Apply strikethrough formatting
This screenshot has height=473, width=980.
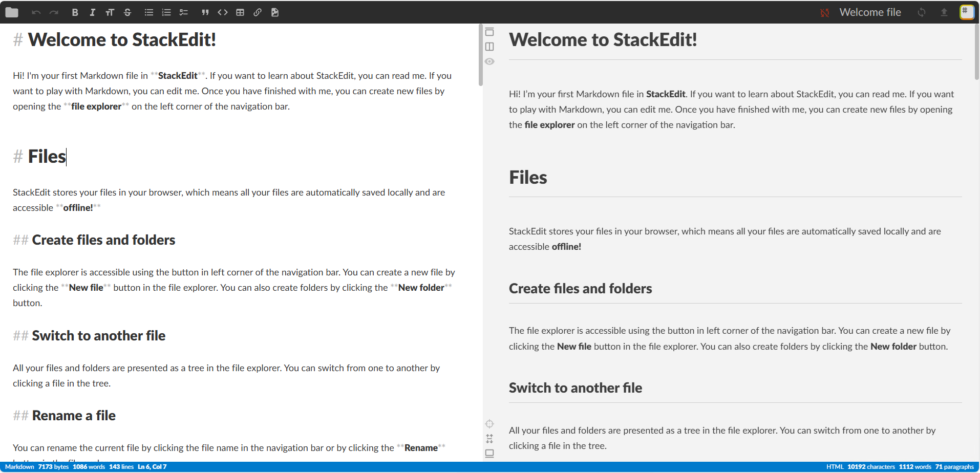(x=127, y=12)
